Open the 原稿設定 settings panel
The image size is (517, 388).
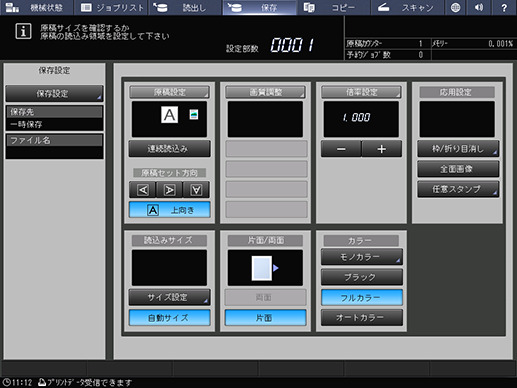pos(169,92)
